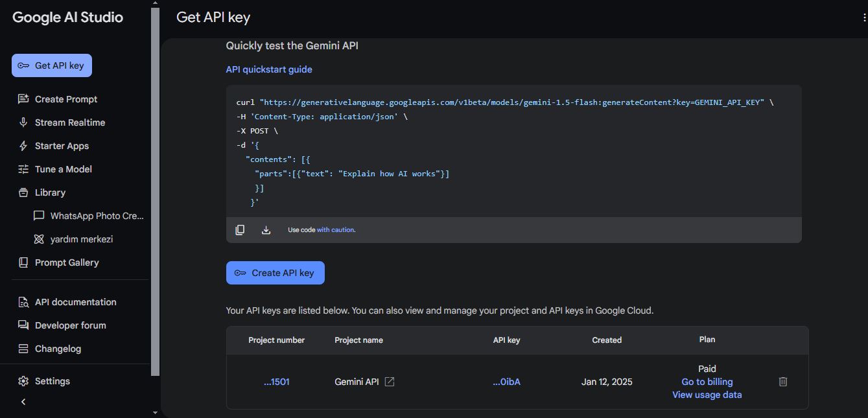Open project number ...1501

tap(277, 382)
